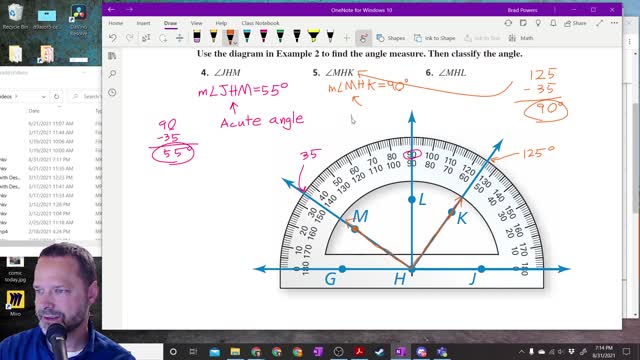Pick the light blue pen
This screenshot has height=360, width=640.
pos(247,37)
